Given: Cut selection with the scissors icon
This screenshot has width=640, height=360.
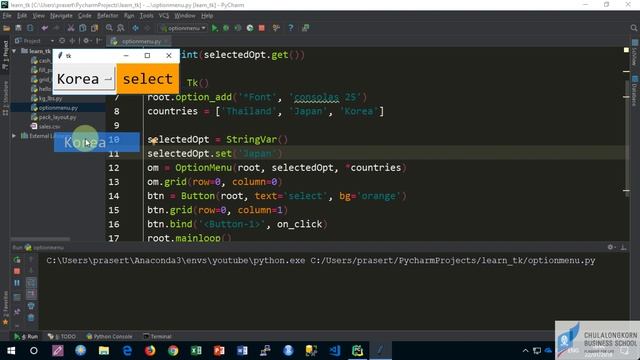Looking at the screenshot, I should click(x=71, y=28).
